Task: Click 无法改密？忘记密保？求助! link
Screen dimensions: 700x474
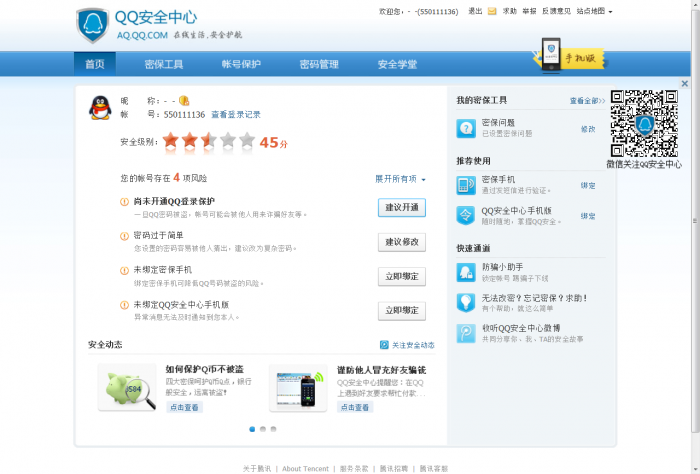Action: [534, 298]
